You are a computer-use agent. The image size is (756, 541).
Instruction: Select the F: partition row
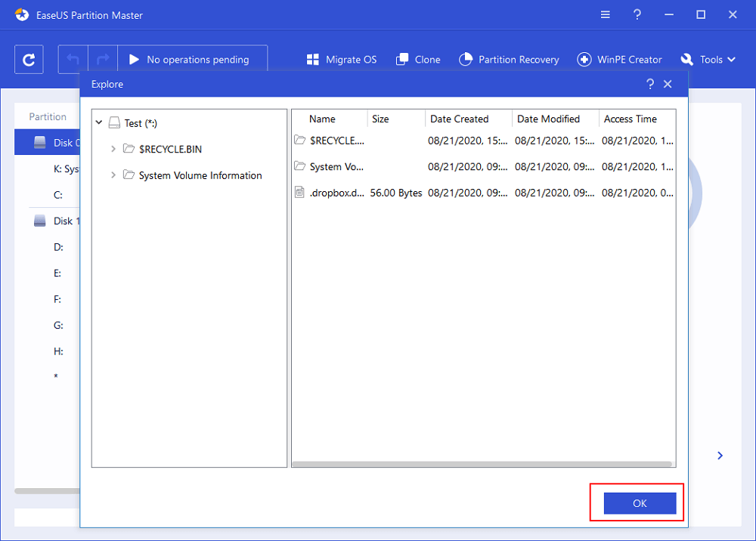pyautogui.click(x=47, y=298)
